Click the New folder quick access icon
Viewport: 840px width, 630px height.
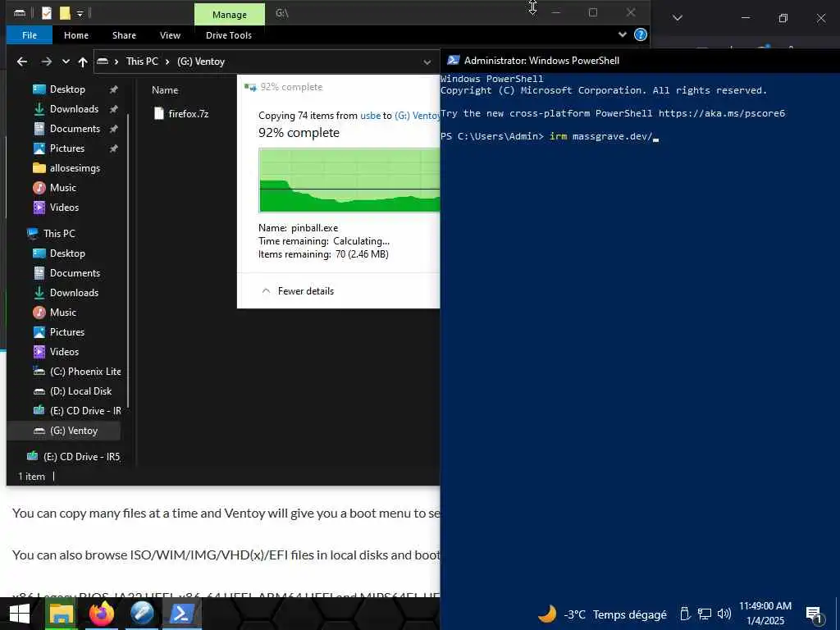[65, 13]
